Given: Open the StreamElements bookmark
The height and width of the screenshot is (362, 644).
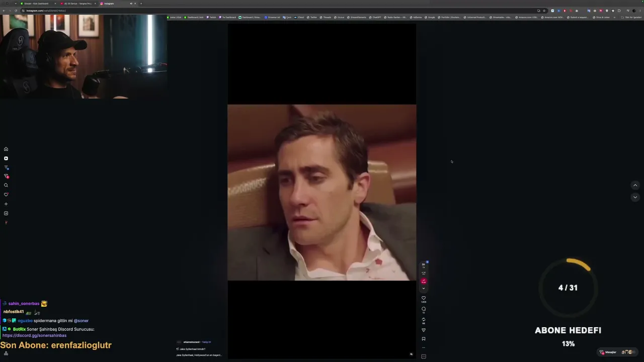Looking at the screenshot, I should click(357, 17).
